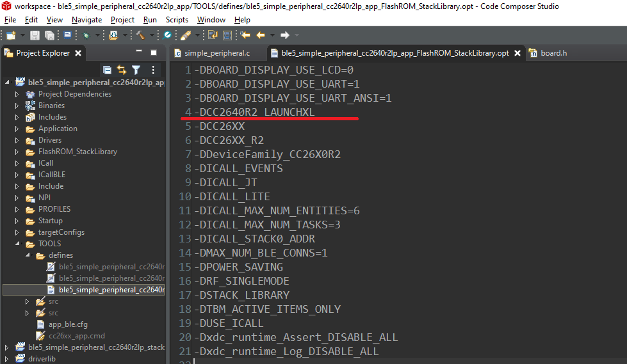Image resolution: width=627 pixels, height=364 pixels.
Task: Expand FlashROM_StackLibrary folder
Action: tap(17, 152)
